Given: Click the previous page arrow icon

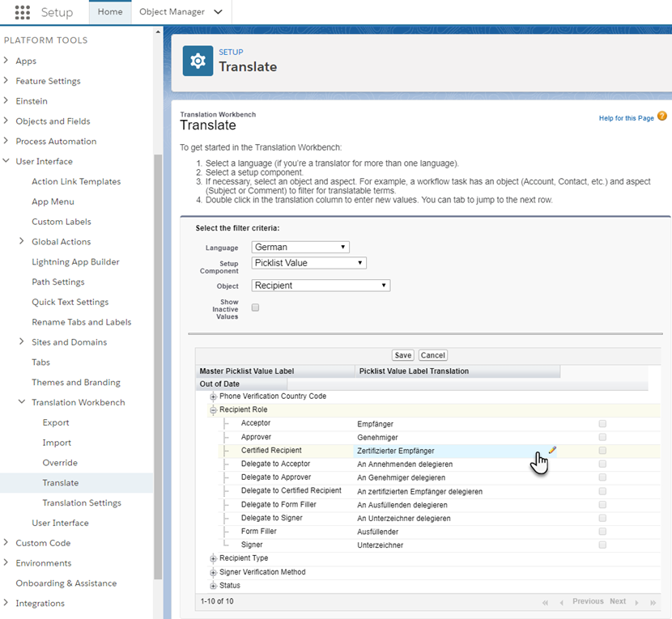Looking at the screenshot, I should (563, 601).
